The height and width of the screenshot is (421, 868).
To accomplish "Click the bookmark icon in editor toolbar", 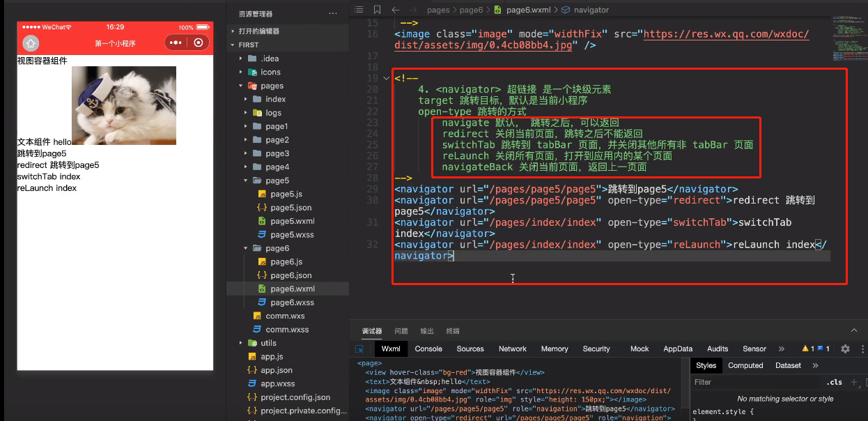I will [377, 10].
